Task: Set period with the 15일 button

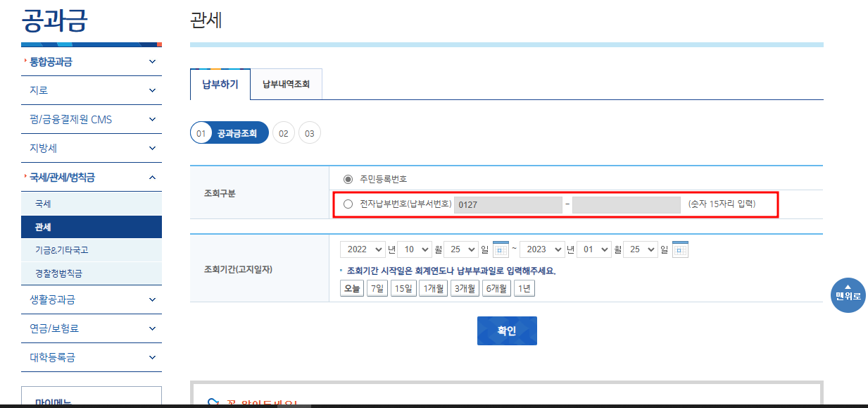Action: (403, 288)
